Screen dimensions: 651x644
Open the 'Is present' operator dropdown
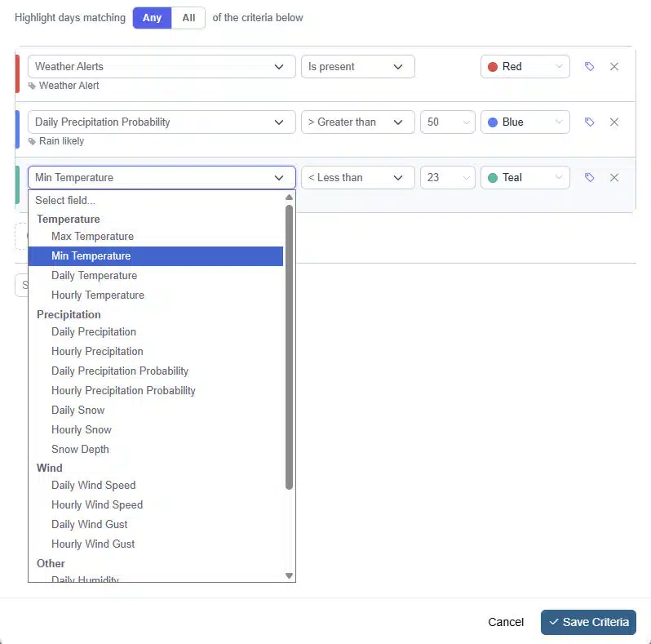pos(357,67)
